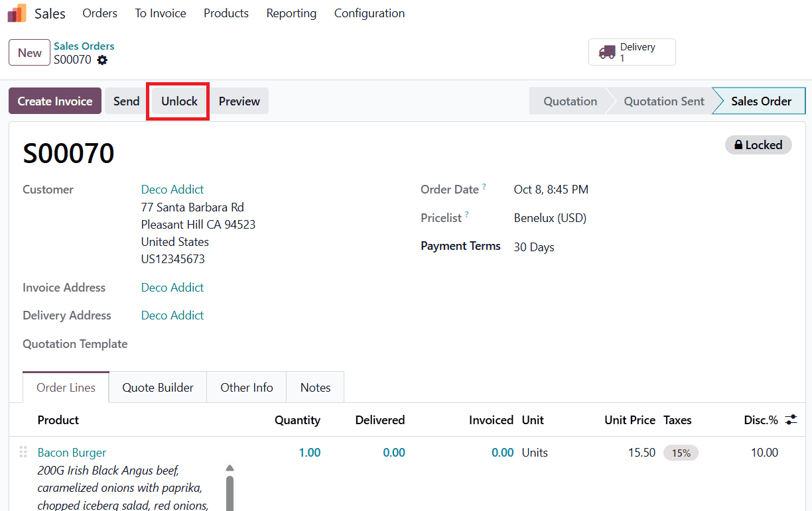812x511 pixels.
Task: Open the Deco Addict customer link
Action: [172, 190]
